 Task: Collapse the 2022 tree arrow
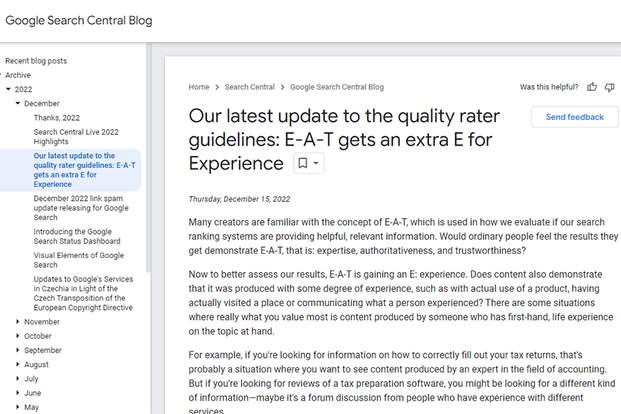[x=8, y=89]
